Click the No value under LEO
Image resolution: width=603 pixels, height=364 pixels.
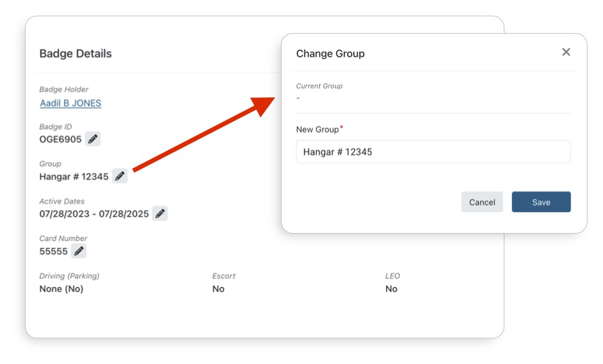point(392,289)
